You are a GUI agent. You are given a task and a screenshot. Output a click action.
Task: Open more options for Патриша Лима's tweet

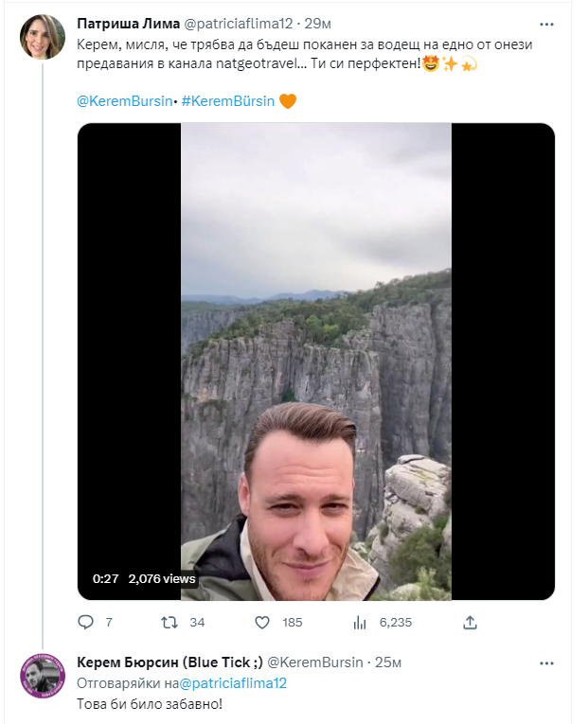pos(546,24)
